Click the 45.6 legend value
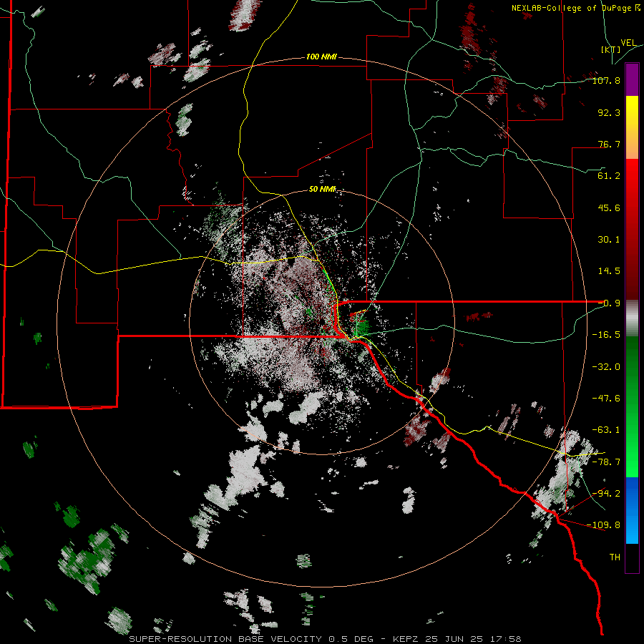This screenshot has width=644, height=644. coord(609,208)
